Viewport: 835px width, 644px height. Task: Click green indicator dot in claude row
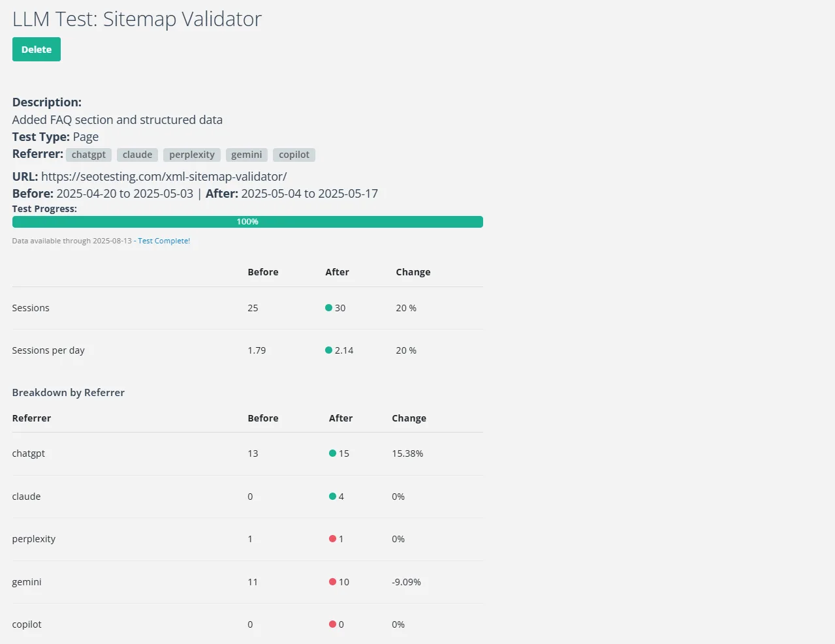333,497
